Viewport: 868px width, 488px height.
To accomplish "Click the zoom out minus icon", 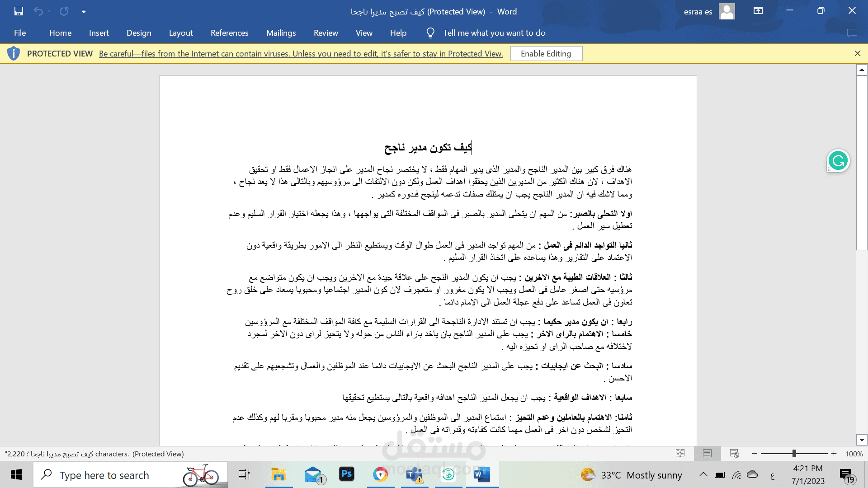I will pos(754,453).
